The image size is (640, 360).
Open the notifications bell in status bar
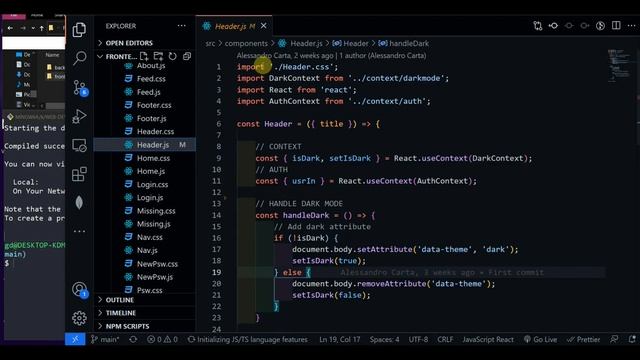(632, 339)
